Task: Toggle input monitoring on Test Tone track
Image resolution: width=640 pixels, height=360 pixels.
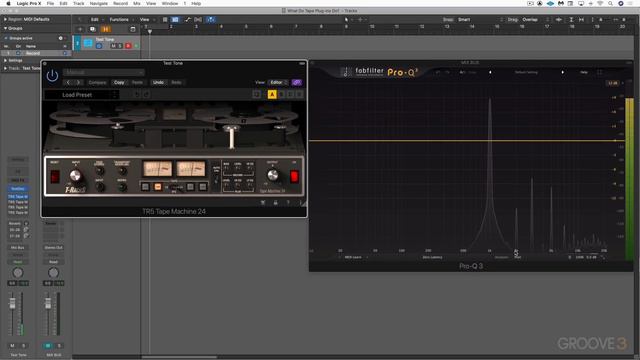Action: point(136,46)
